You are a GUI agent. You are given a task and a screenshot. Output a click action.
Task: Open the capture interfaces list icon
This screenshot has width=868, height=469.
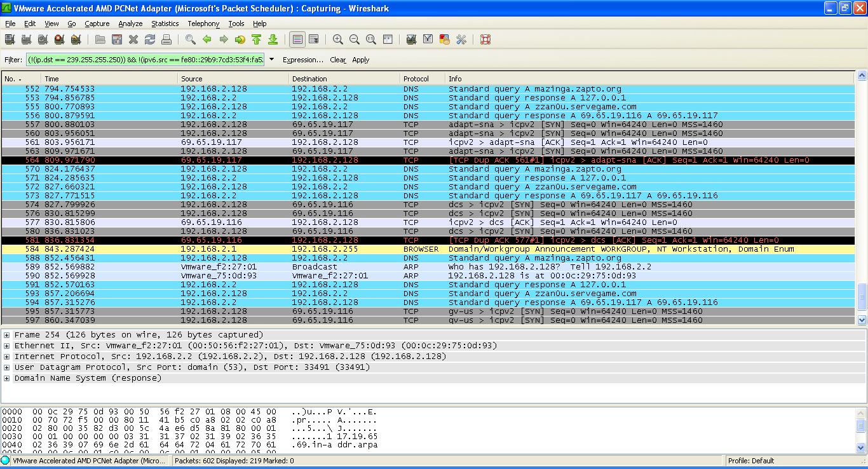coord(10,39)
